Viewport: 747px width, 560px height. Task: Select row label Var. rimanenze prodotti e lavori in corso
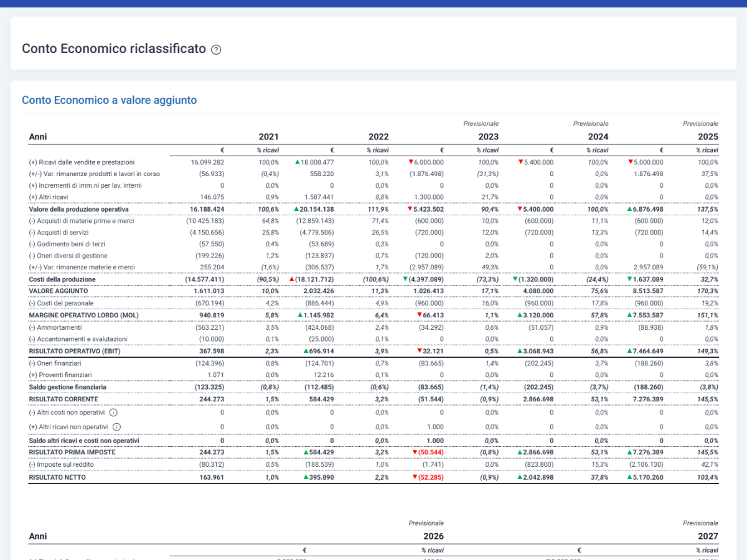point(94,174)
